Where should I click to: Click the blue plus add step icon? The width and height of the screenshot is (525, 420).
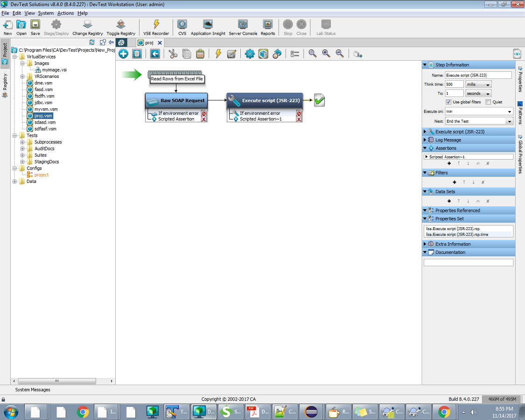(x=123, y=54)
